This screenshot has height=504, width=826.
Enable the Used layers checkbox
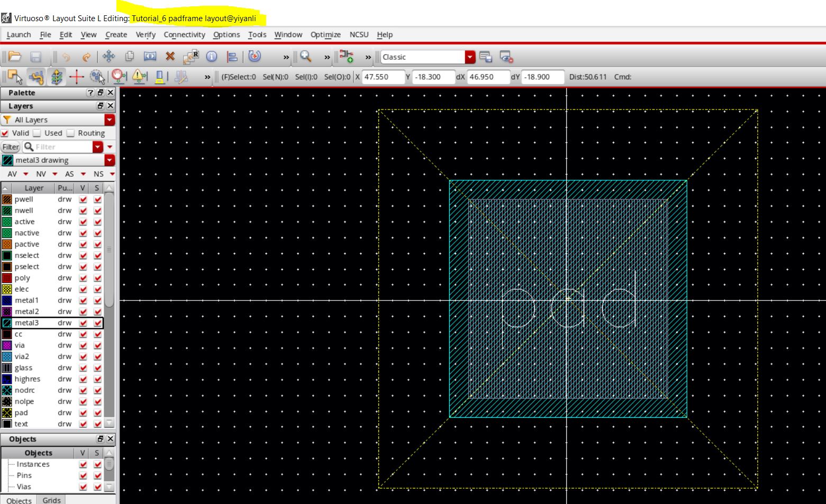[x=37, y=133]
